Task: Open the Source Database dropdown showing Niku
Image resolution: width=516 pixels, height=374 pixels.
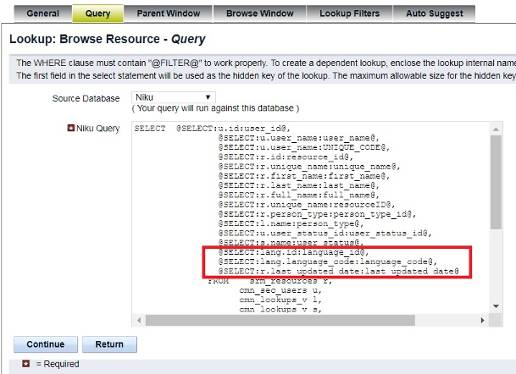Action: (173, 97)
